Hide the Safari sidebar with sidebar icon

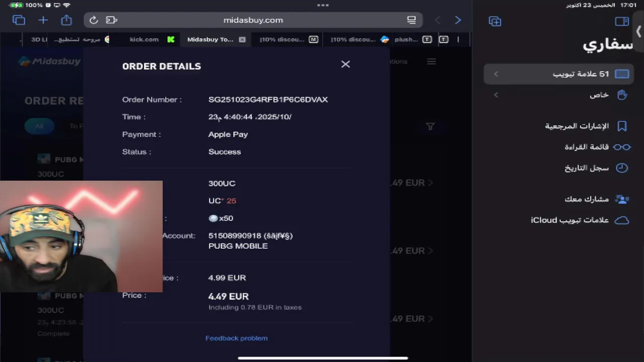click(x=622, y=21)
